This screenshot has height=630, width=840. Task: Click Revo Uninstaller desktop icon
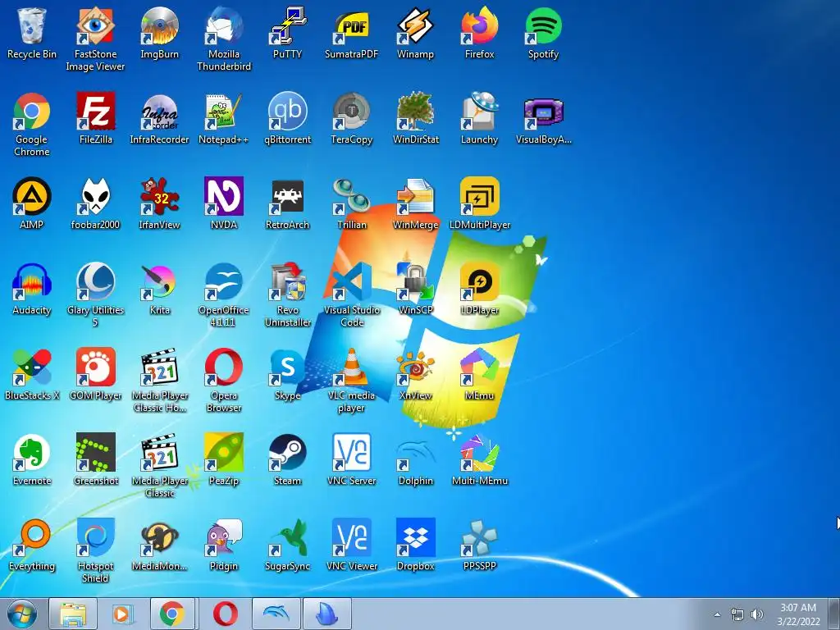pos(288,282)
